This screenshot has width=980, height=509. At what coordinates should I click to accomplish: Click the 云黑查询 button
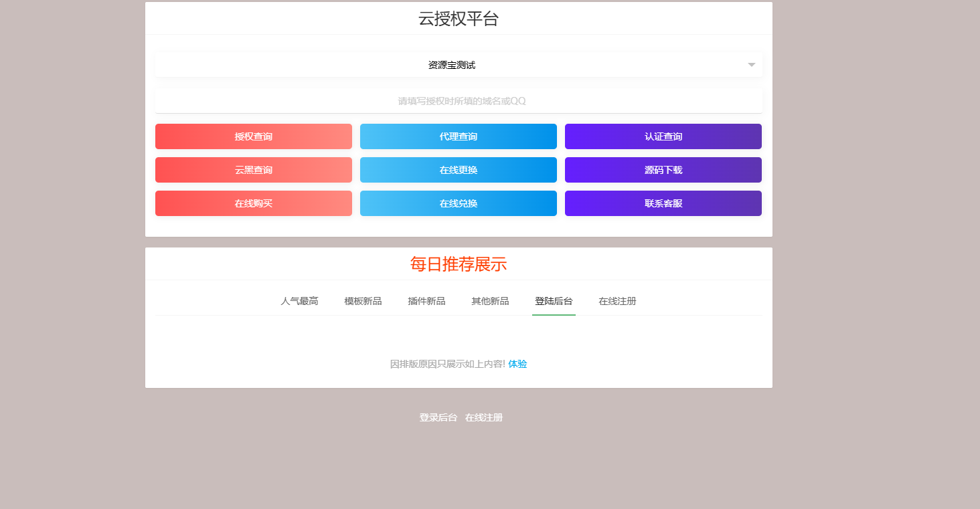[x=254, y=170]
